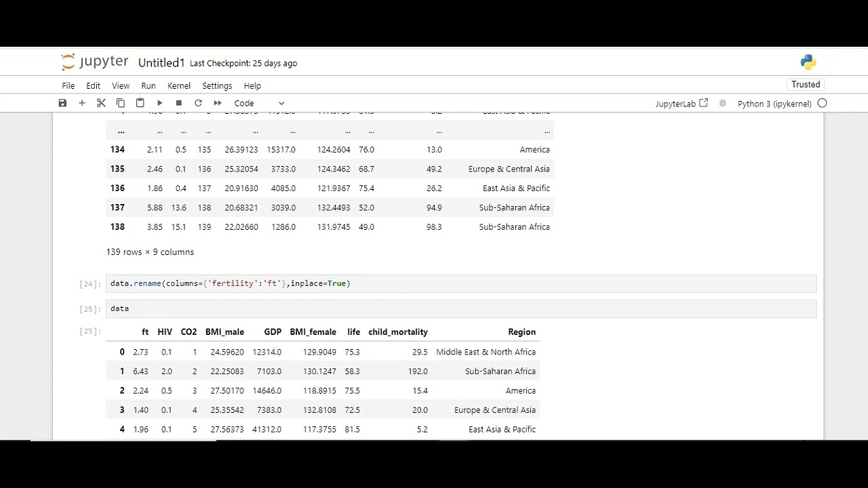Screen dimensions: 868x488
Task: Click the fertility value 6.43
Action: (x=140, y=371)
